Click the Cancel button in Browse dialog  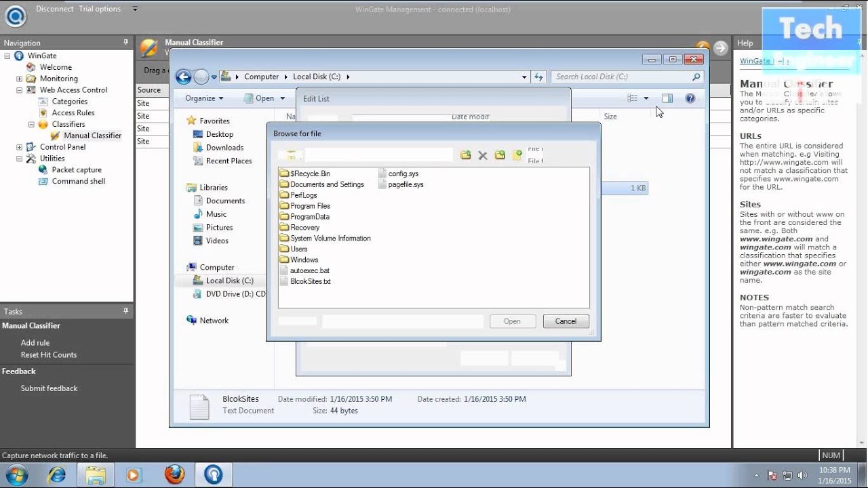(x=566, y=321)
